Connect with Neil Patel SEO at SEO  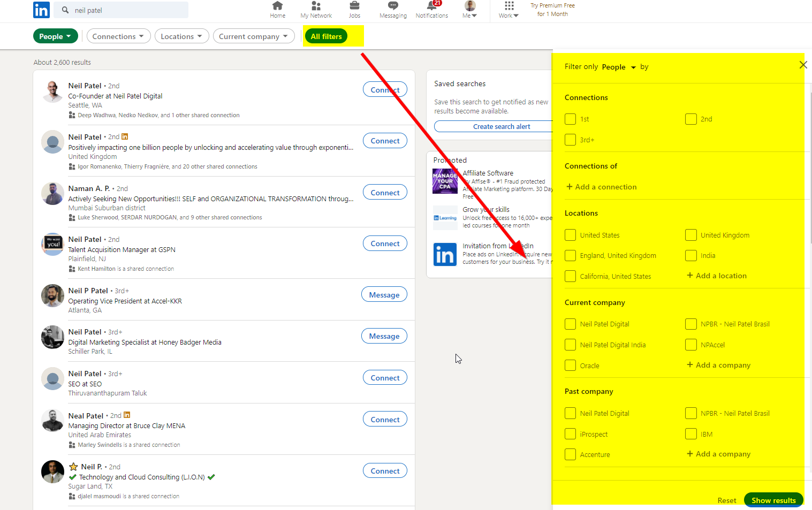click(x=385, y=378)
